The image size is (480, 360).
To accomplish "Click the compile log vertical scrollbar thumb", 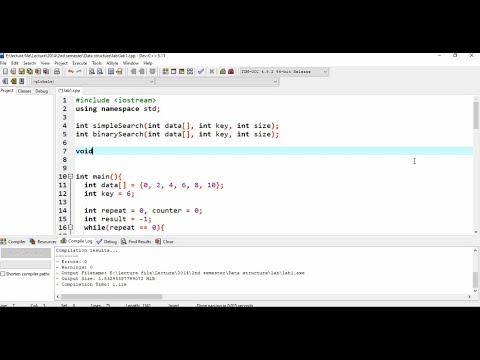I will point(476,279).
